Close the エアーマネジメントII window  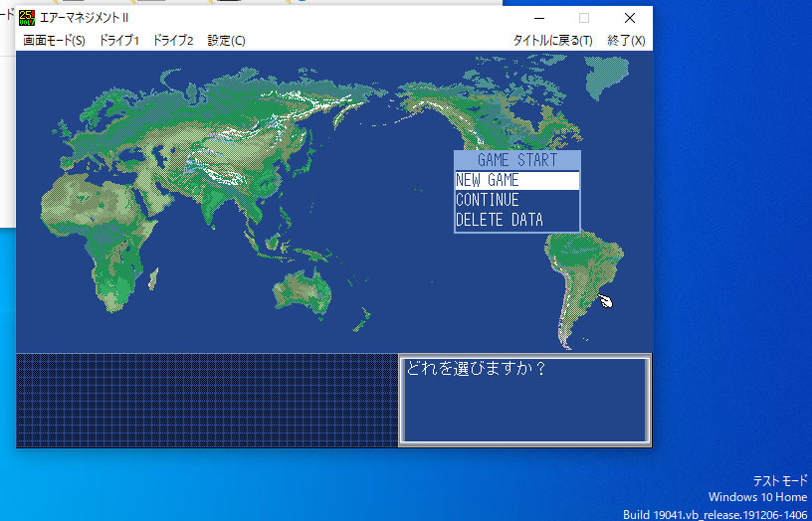(x=629, y=18)
